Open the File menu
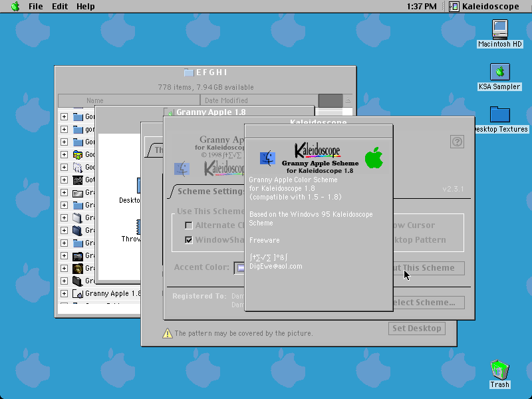The height and width of the screenshot is (399, 532). pyautogui.click(x=36, y=7)
